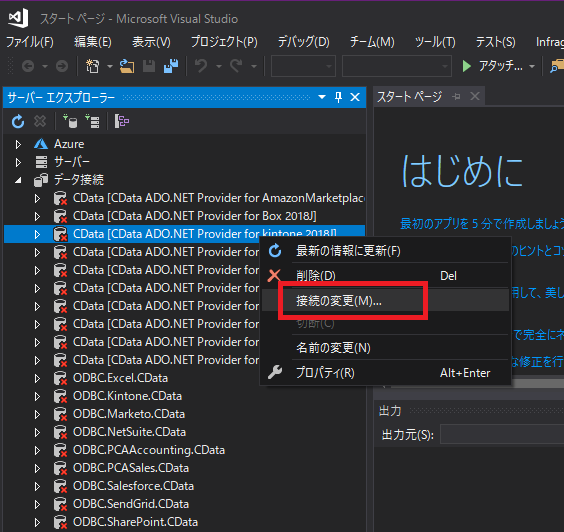Select ODBC.SharePoint.CData connection
The image size is (564, 532).
click(135, 522)
